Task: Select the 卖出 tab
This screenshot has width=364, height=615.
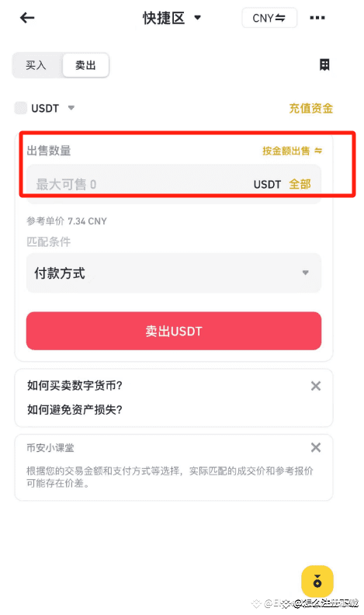Action: 85,65
